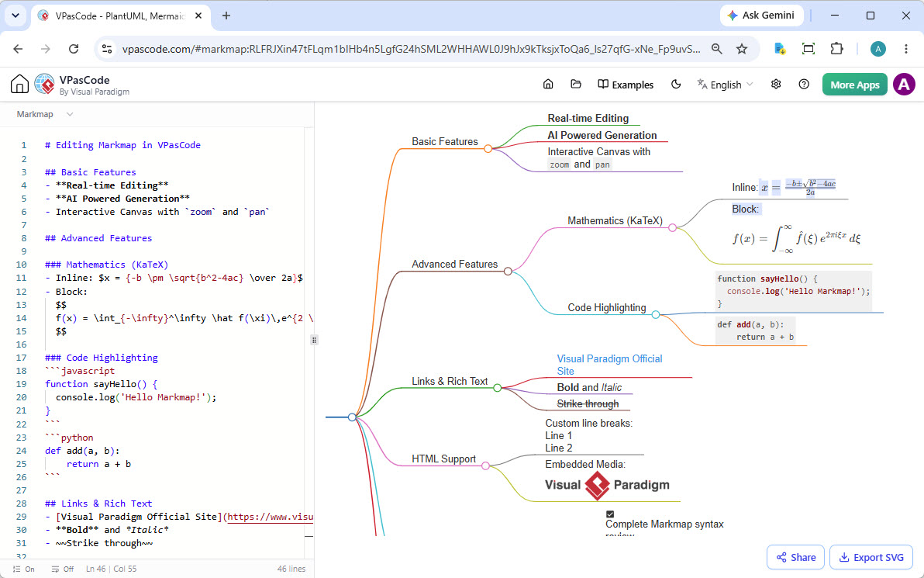Click '### Code Highlighting' line in editor
The image size is (924, 578).
(102, 358)
